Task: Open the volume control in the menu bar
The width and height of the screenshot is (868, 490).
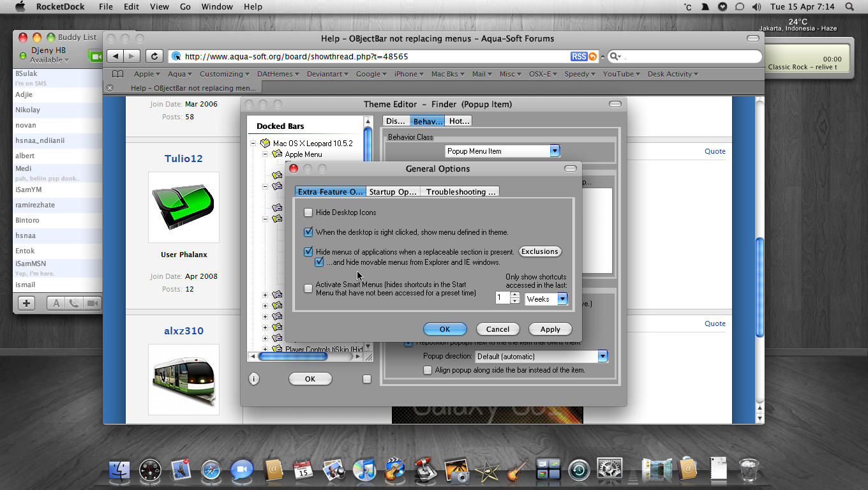Action: tap(756, 7)
